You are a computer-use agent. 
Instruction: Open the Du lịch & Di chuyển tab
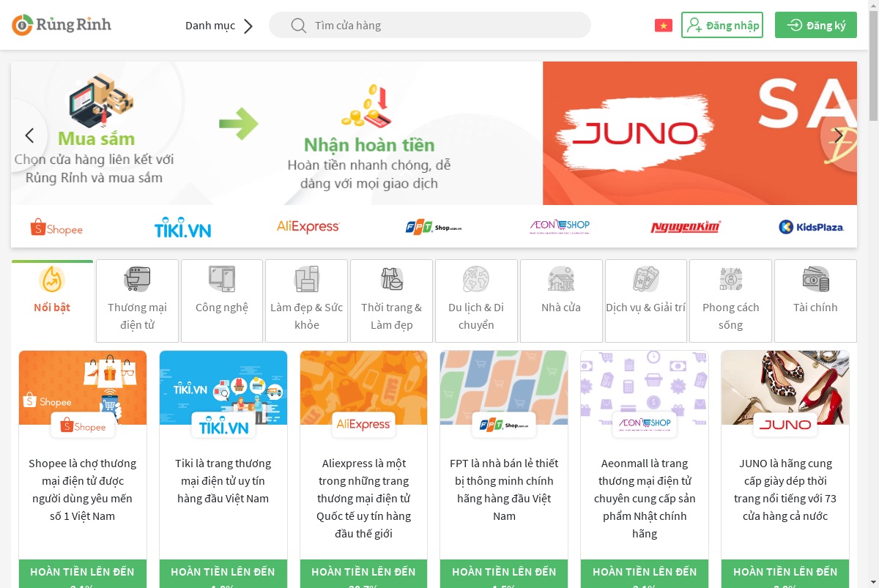pos(476,301)
